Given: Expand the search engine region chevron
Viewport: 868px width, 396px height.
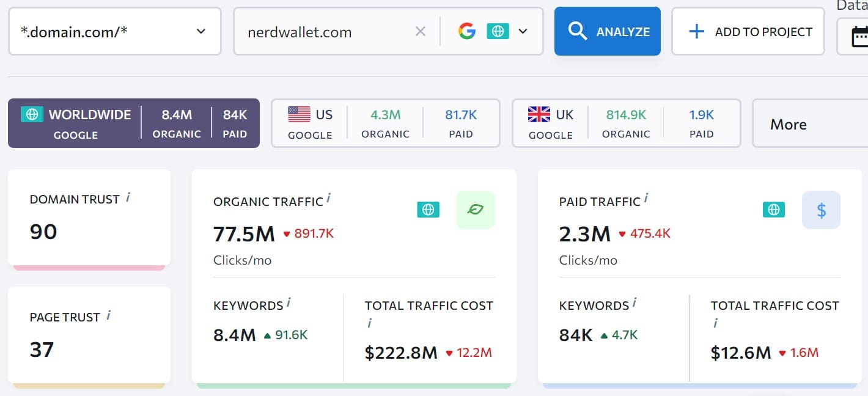Looking at the screenshot, I should click(x=523, y=32).
